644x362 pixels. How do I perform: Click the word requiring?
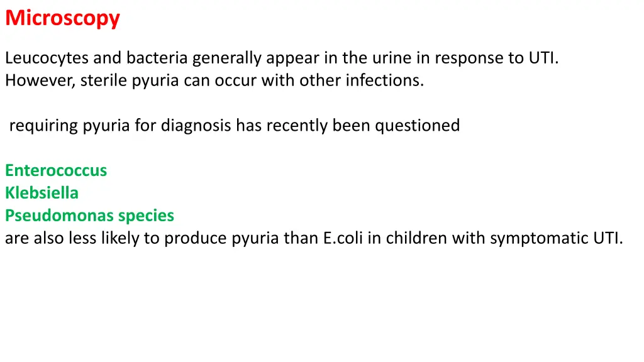click(x=43, y=126)
